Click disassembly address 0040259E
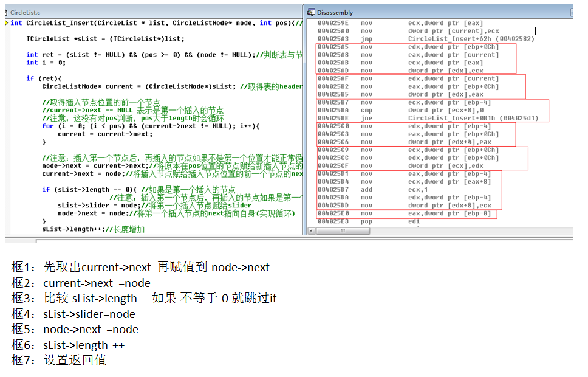The height and width of the screenshot is (377, 588). point(333,23)
